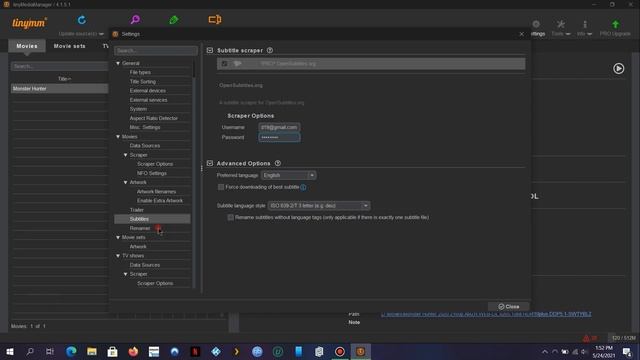The height and width of the screenshot is (360, 640).
Task: Select External devices settings item
Action: click(148, 91)
